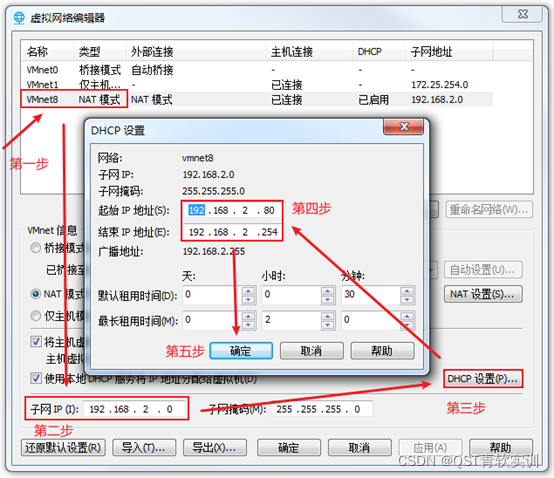Click 取消 in the DHCP dialog
Viewport: 554px width, 478px height.
tap(312, 351)
